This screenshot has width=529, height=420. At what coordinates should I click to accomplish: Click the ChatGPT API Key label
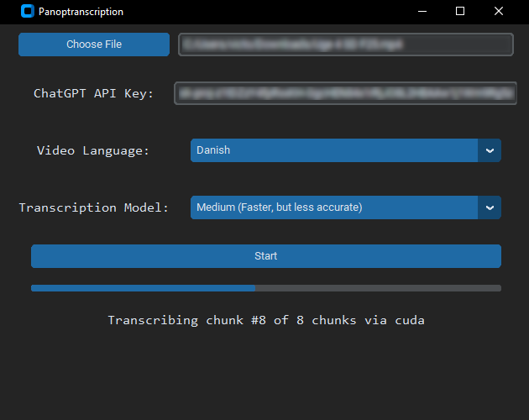pyautogui.click(x=93, y=93)
